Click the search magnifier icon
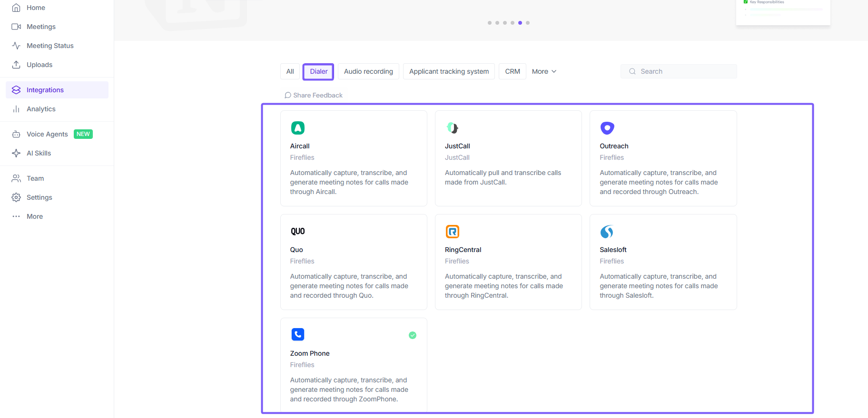This screenshot has width=868, height=418. pyautogui.click(x=632, y=71)
